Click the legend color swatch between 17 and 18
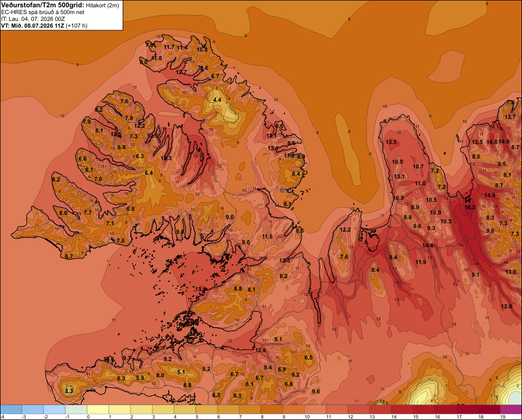Viewport: 522px width, 420px height. [x=467, y=409]
